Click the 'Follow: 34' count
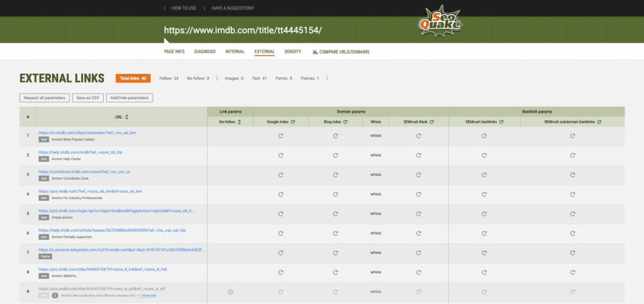 pyautogui.click(x=169, y=78)
